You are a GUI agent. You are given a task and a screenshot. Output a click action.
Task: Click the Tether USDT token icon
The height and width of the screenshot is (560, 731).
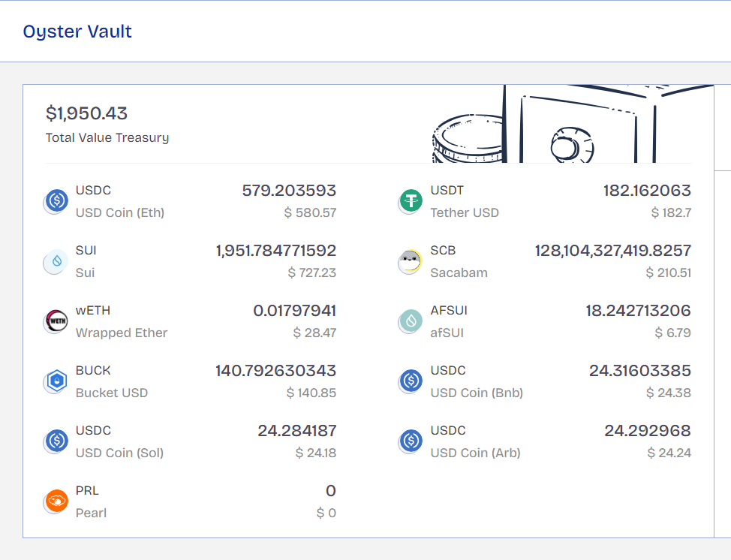pos(411,201)
